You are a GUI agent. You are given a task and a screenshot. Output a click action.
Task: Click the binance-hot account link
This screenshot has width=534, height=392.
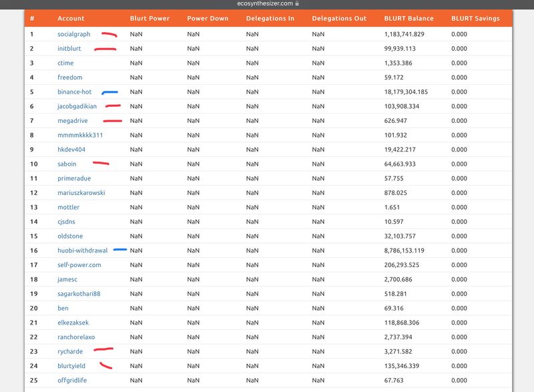74,92
